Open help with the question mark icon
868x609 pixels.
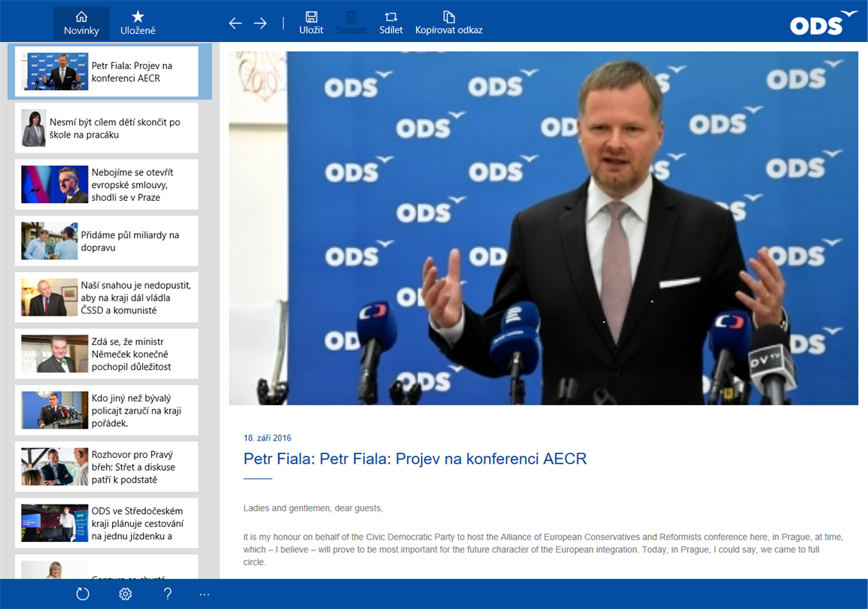tap(168, 594)
